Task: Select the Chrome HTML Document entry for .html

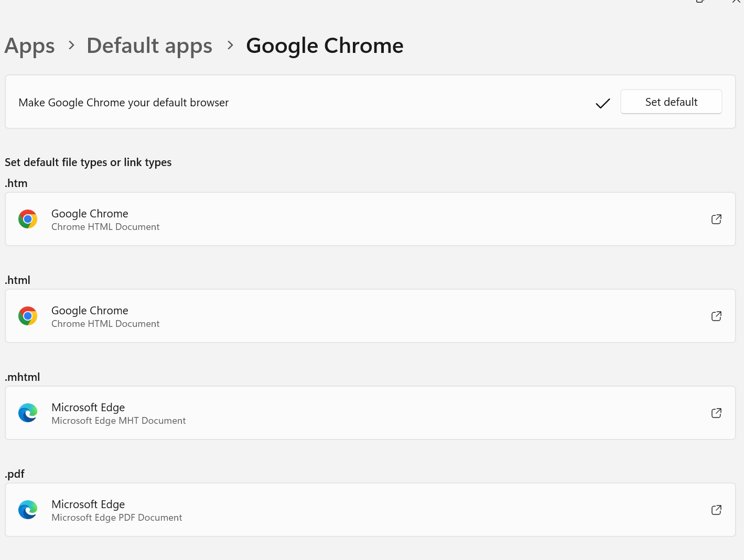Action: coord(370,316)
